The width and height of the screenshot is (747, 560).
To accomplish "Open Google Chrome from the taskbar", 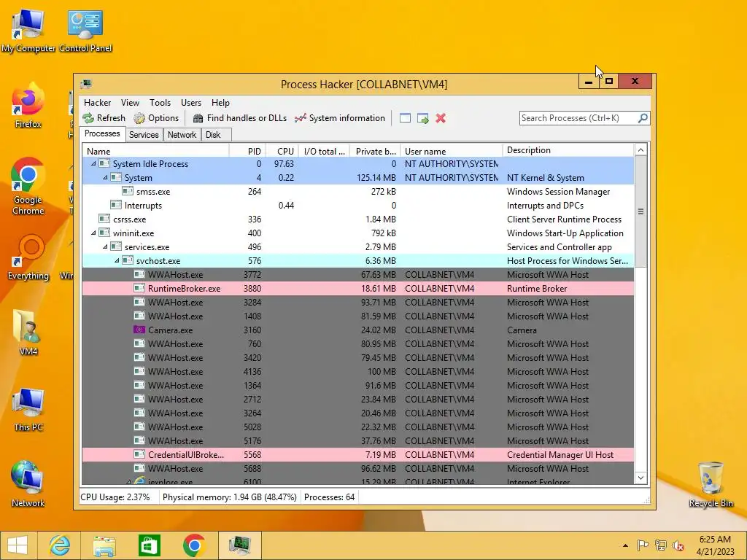I will (194, 545).
